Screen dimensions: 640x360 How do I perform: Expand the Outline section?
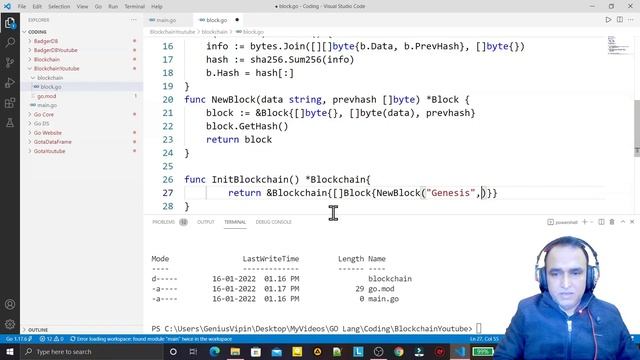(x=82, y=329)
